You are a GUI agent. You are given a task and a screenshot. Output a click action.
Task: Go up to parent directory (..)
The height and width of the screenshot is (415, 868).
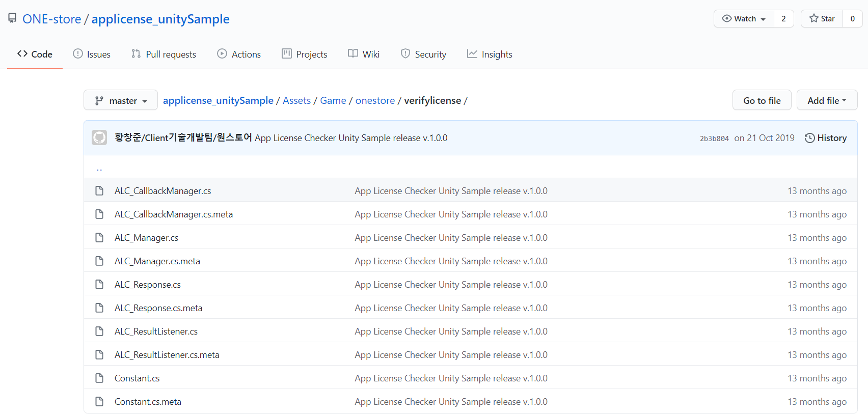[x=99, y=168]
